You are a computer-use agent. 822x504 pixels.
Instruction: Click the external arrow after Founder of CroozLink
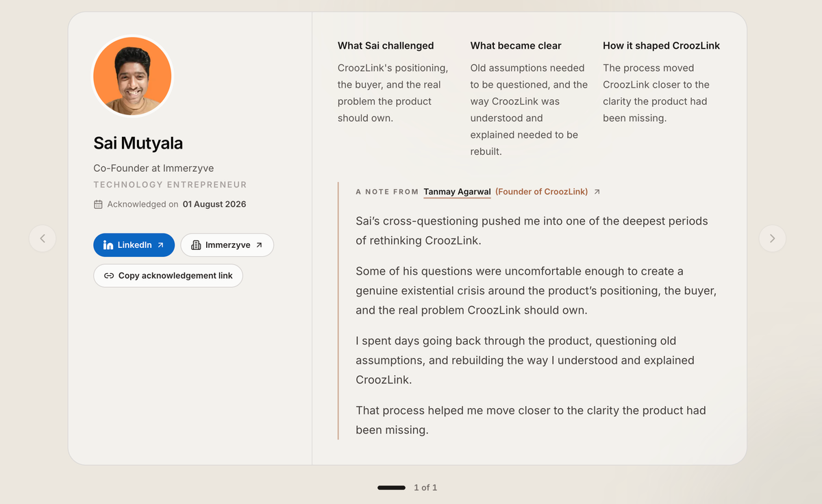597,192
